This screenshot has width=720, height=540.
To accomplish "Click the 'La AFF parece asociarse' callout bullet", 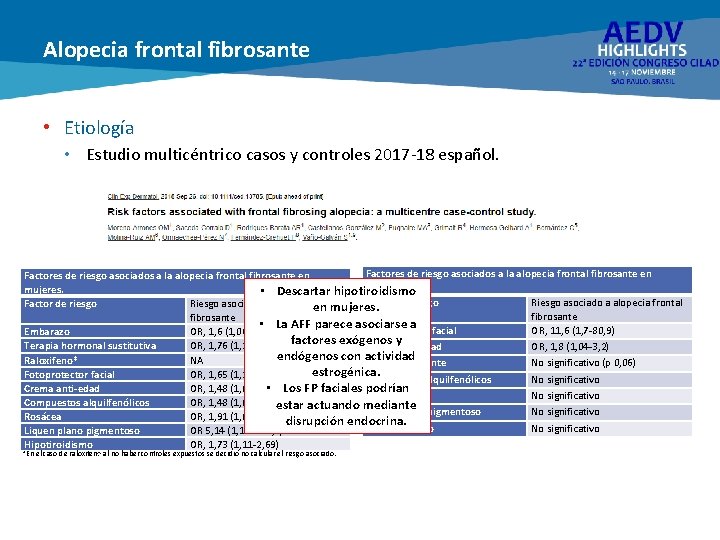I will coord(346,348).
